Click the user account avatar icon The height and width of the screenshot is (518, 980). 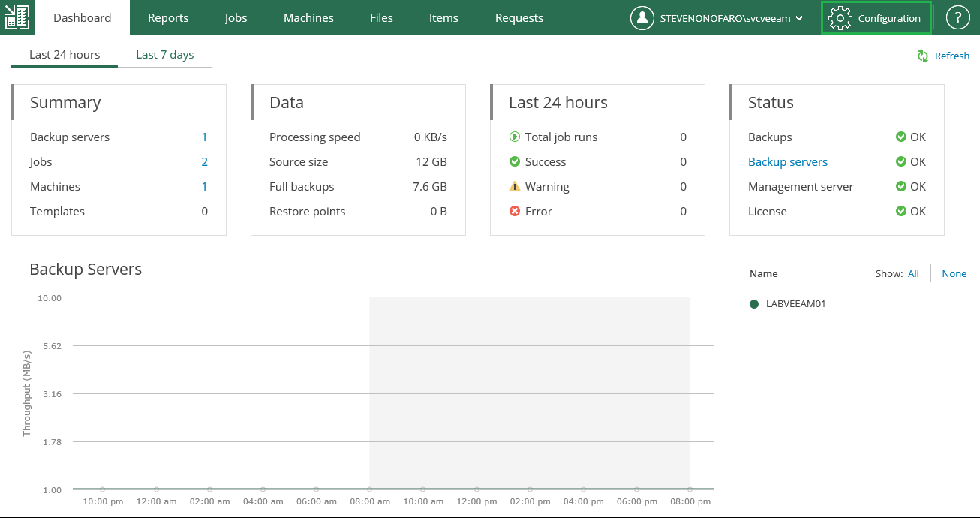coord(642,18)
